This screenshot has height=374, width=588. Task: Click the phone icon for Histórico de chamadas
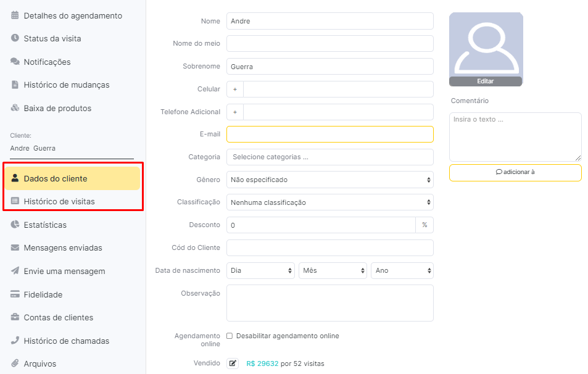point(15,340)
